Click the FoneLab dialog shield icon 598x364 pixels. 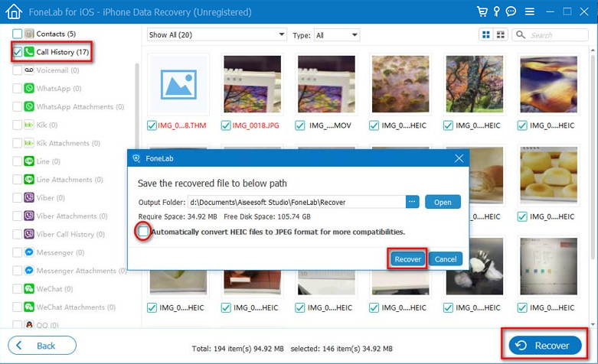coord(136,158)
